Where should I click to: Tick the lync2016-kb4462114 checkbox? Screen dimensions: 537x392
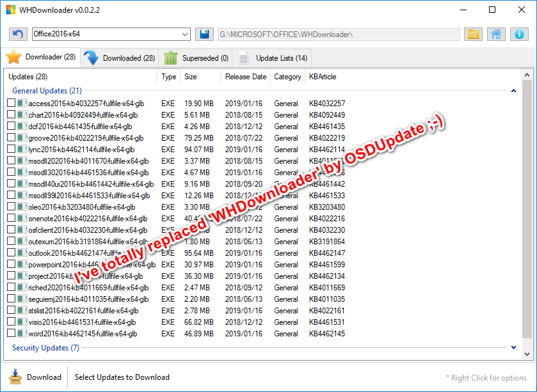pos(12,149)
